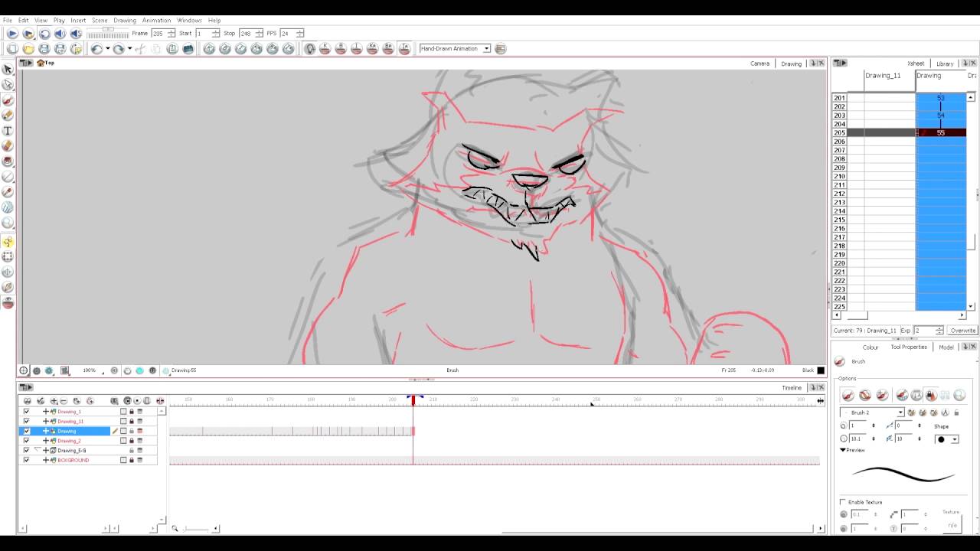
Task: Click the Redo arrow icon
Action: 119,49
